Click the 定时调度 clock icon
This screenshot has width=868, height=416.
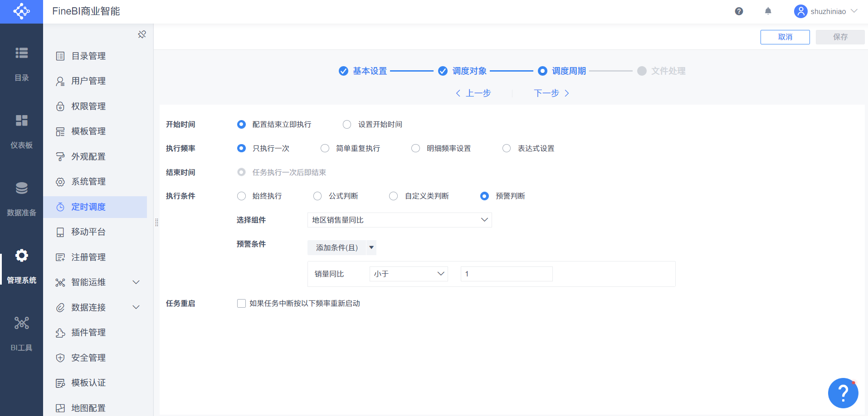pos(60,207)
